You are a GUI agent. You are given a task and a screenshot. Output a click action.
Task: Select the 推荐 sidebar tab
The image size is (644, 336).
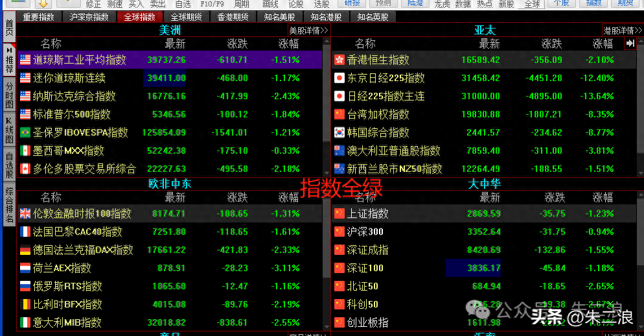[9, 60]
